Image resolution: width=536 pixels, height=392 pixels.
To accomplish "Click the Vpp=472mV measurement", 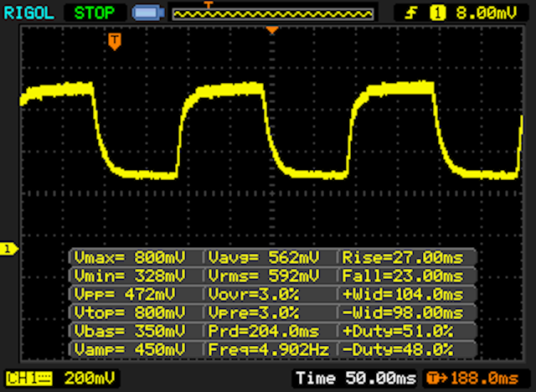I will tap(136, 293).
